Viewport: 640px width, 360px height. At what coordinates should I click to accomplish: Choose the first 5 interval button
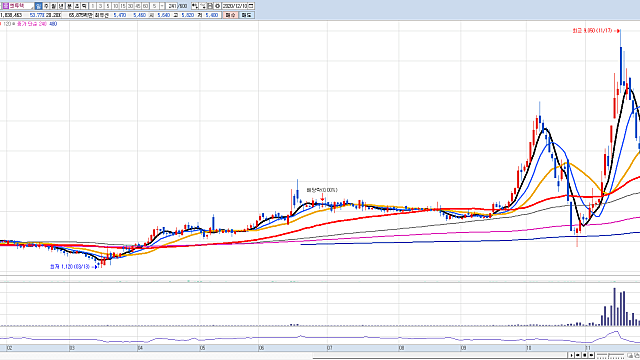(x=108, y=6)
